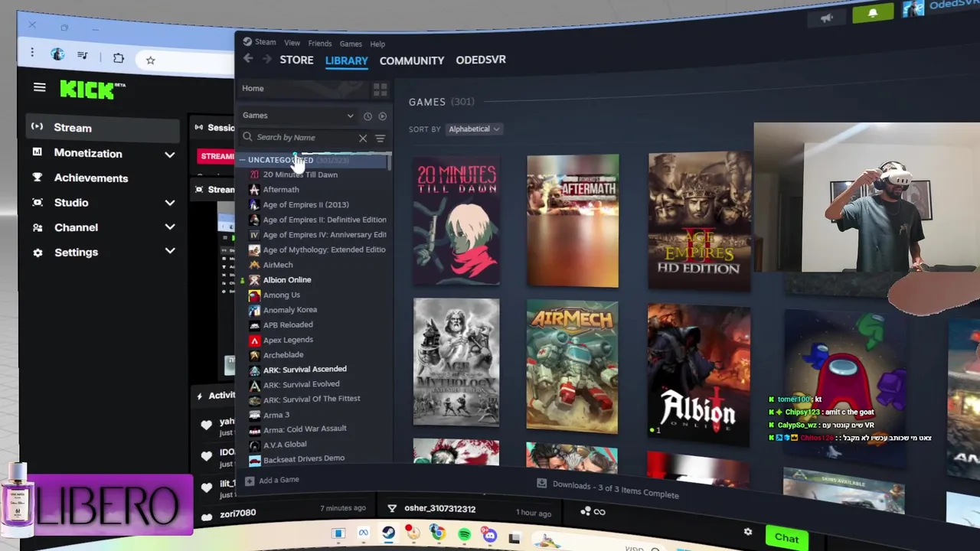
Task: Open the Steam menu
Action: tap(260, 42)
